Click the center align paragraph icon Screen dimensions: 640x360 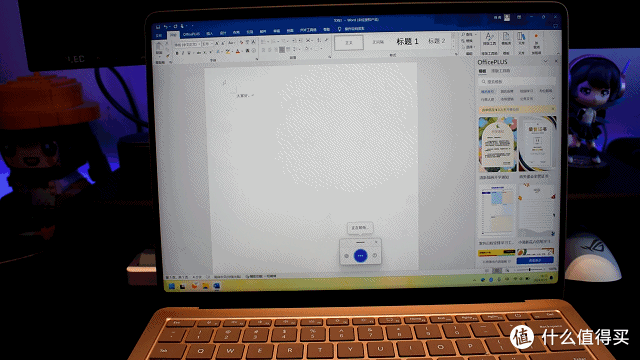[x=270, y=50]
